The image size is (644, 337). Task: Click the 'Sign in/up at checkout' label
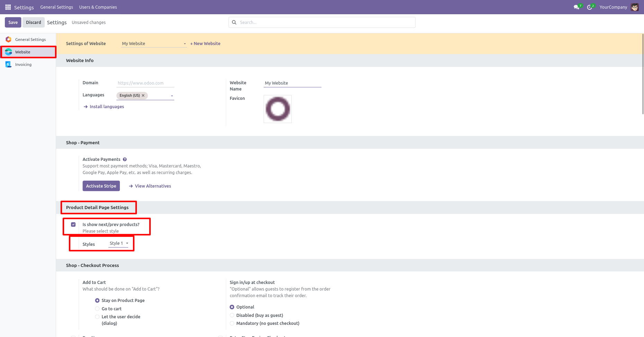pyautogui.click(x=252, y=283)
